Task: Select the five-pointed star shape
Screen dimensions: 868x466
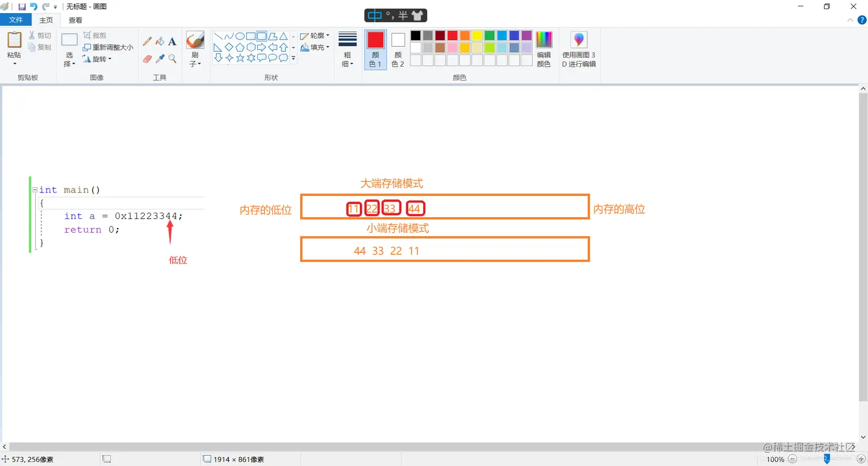Action: (240, 57)
